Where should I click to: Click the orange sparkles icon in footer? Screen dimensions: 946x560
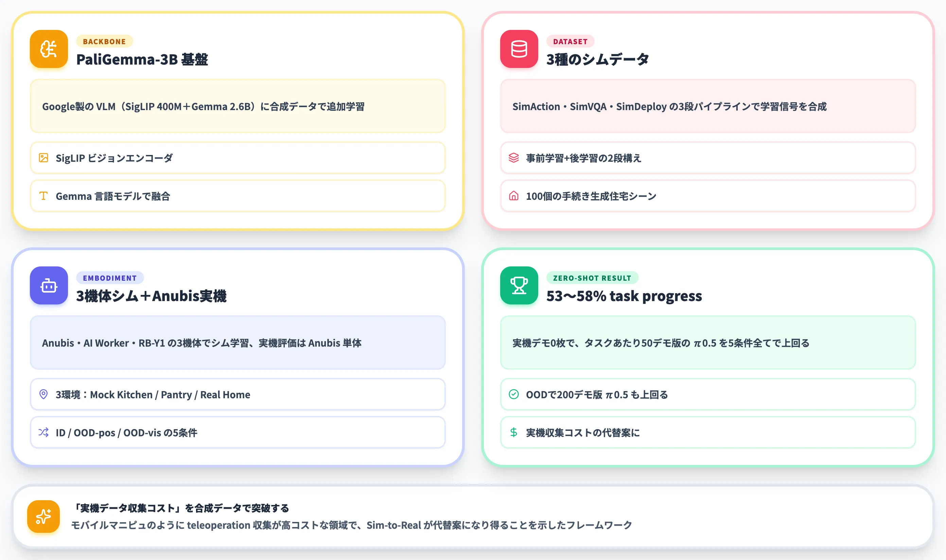click(43, 517)
